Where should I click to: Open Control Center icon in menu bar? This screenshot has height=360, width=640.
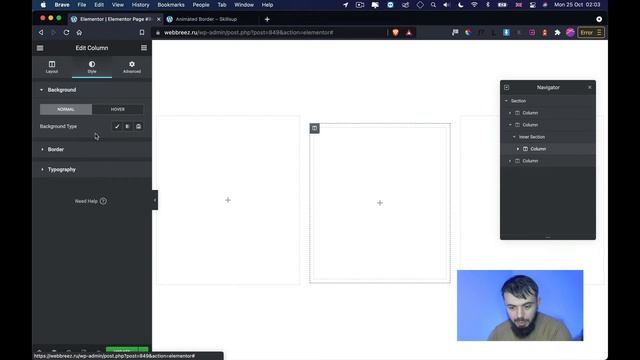(x=533, y=5)
